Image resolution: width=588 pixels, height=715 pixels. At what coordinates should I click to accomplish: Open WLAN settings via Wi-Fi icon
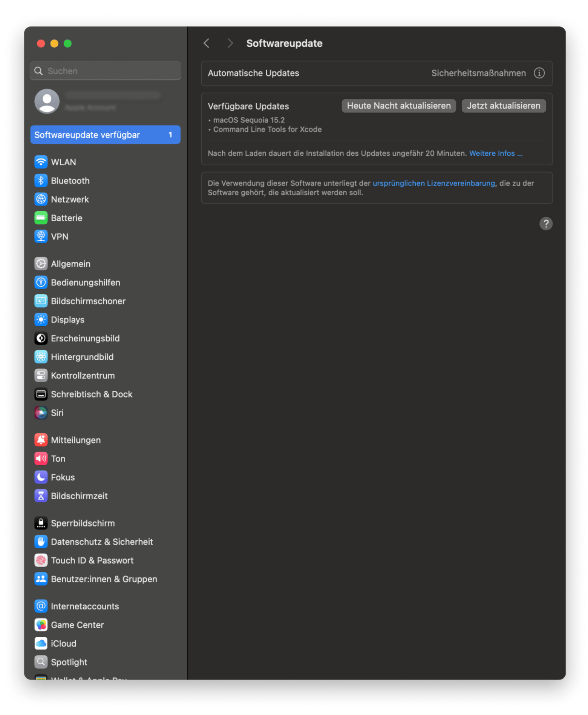(41, 162)
